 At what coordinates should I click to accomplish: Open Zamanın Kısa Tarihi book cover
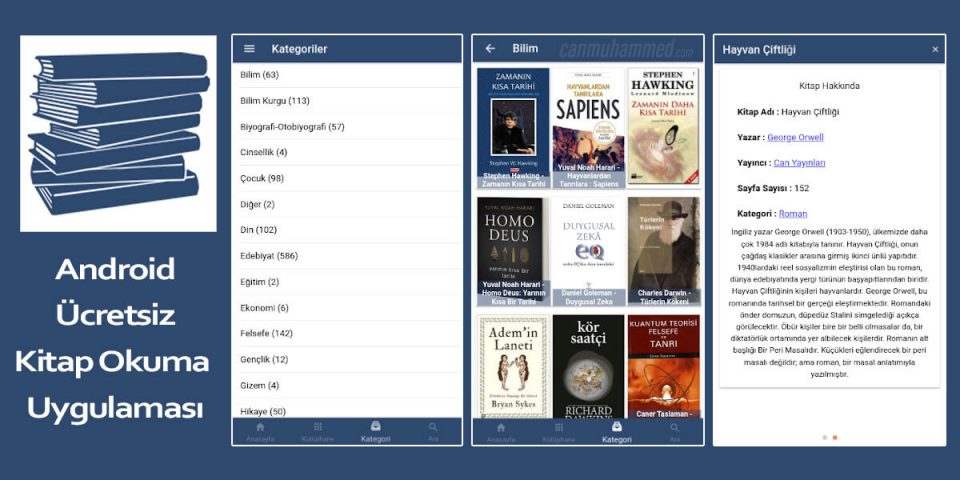pyautogui.click(x=513, y=128)
